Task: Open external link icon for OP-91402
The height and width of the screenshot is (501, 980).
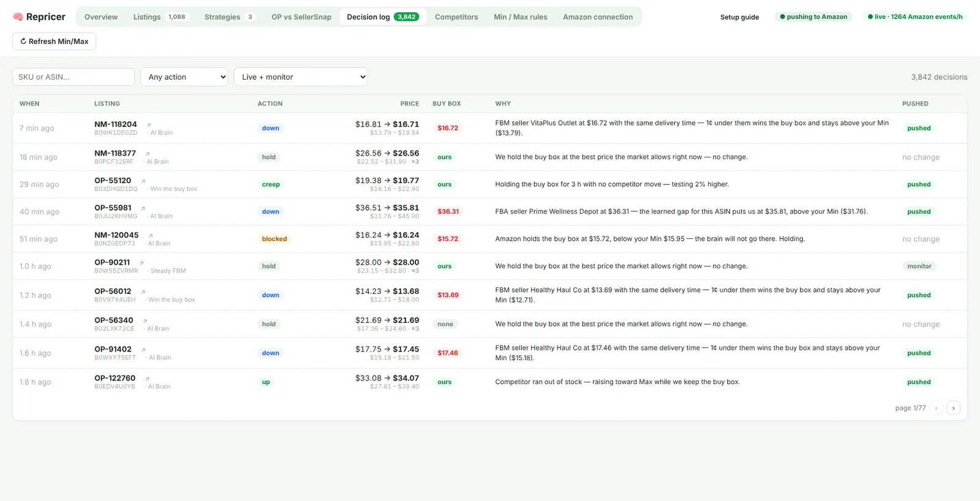Action: 143,350
